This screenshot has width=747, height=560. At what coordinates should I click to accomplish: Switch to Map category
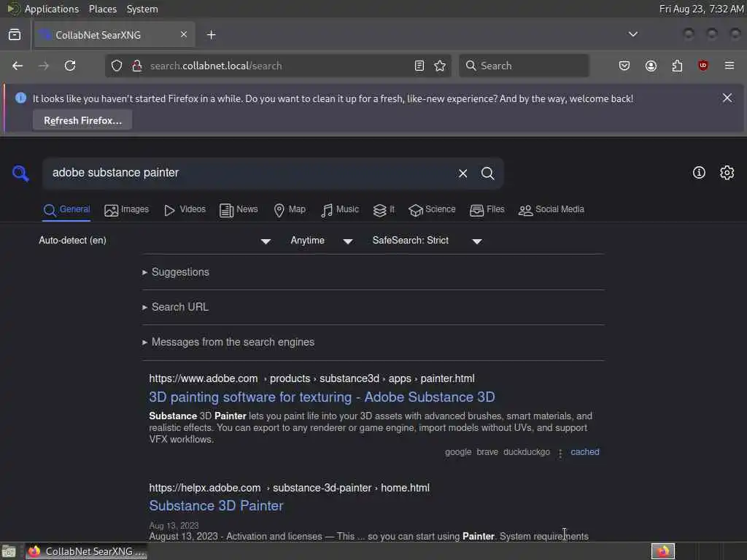290,209
